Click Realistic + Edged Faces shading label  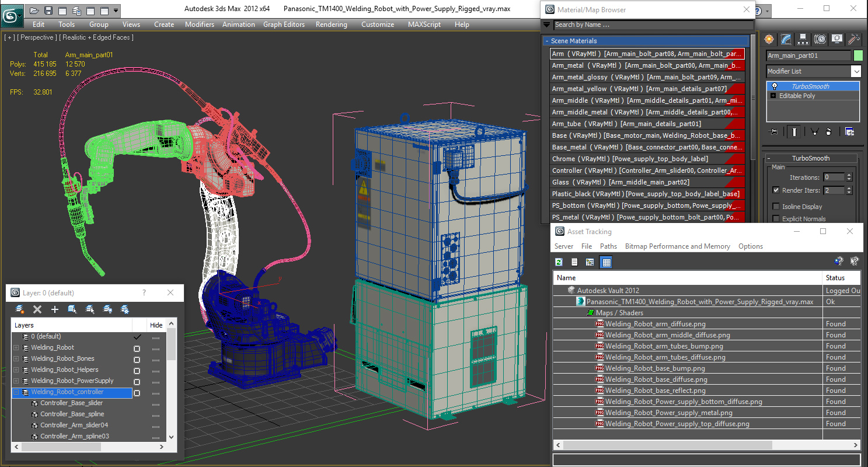click(x=96, y=37)
